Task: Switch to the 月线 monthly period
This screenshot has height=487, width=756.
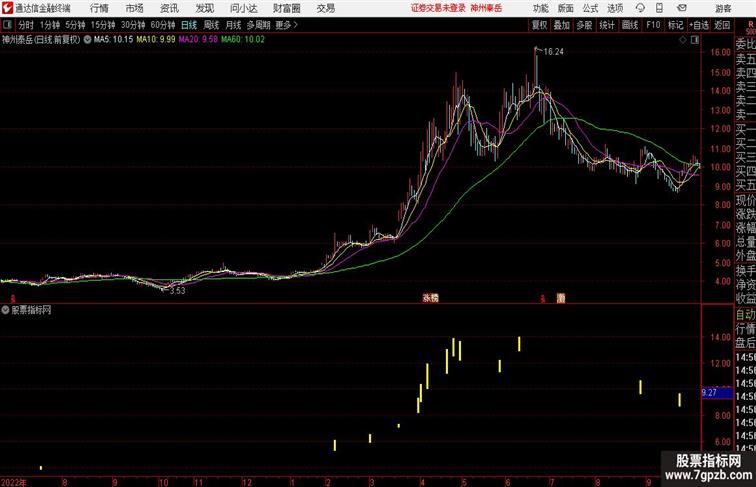Action: (233, 25)
